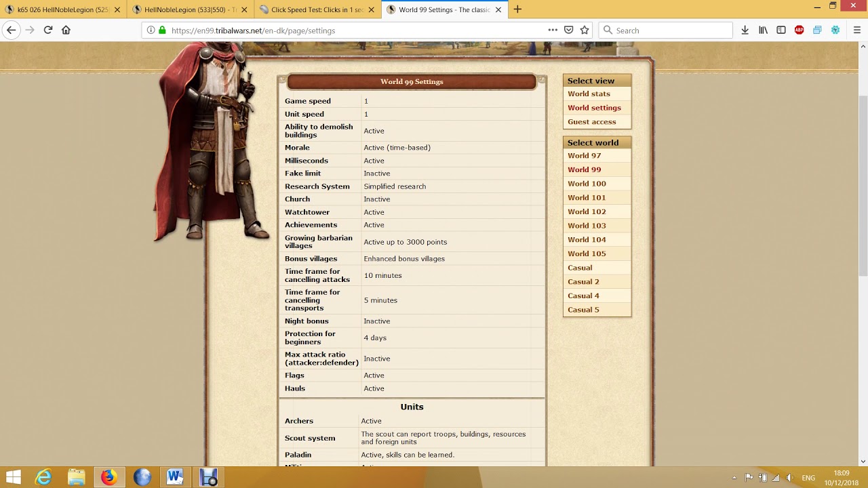The image size is (868, 488).
Task: Switch to the k65 026 HellNobleLegion tab
Action: (x=63, y=9)
